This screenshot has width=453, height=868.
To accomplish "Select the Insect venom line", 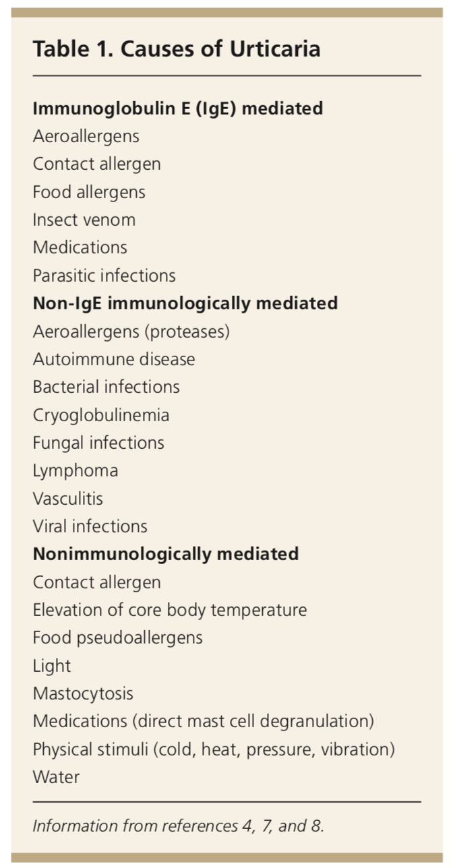I will [84, 220].
